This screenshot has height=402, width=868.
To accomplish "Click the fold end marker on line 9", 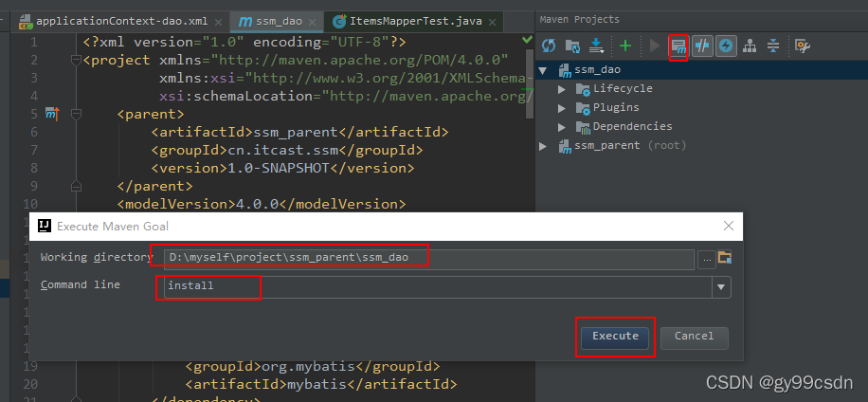I will click(x=77, y=186).
